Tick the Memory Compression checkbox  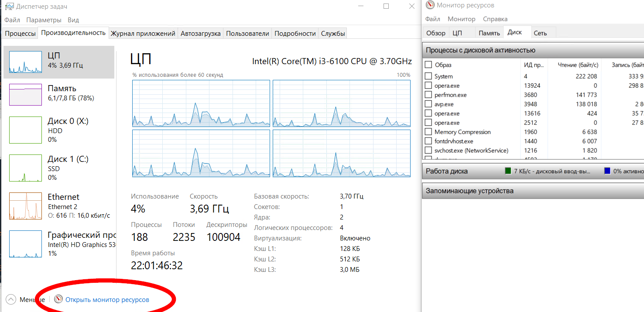pos(428,132)
